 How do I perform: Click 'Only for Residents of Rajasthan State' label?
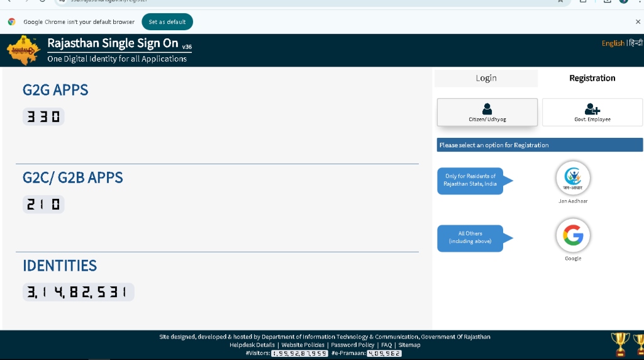coord(470,180)
